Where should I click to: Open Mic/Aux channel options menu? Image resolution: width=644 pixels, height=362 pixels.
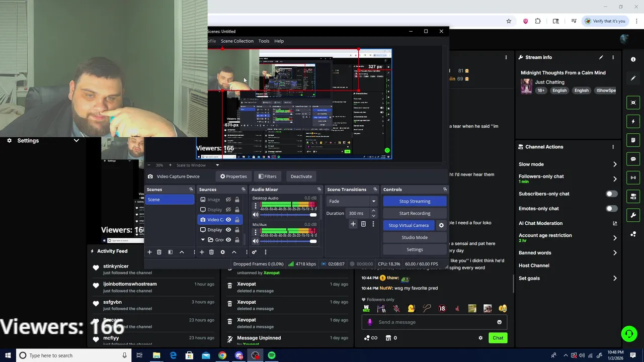pyautogui.click(x=256, y=232)
